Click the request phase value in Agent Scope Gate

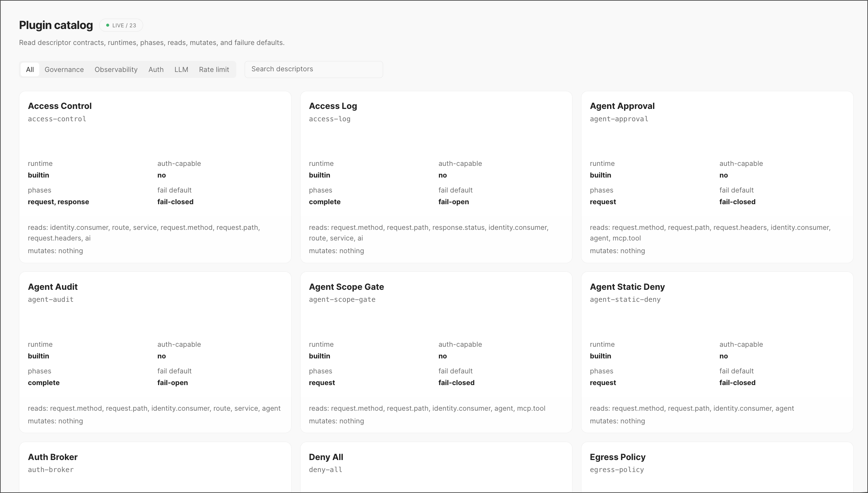point(322,383)
